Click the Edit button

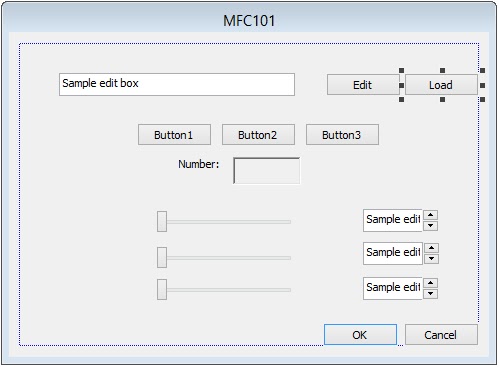pos(363,85)
